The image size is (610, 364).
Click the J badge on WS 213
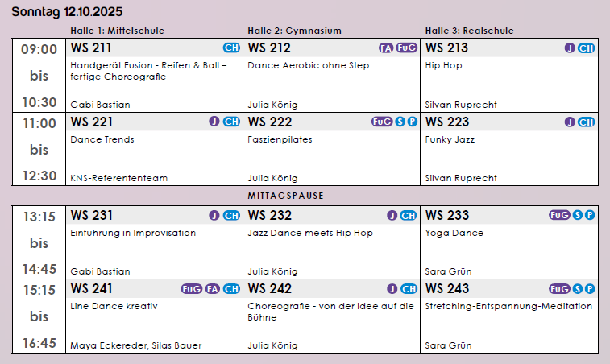(x=570, y=48)
